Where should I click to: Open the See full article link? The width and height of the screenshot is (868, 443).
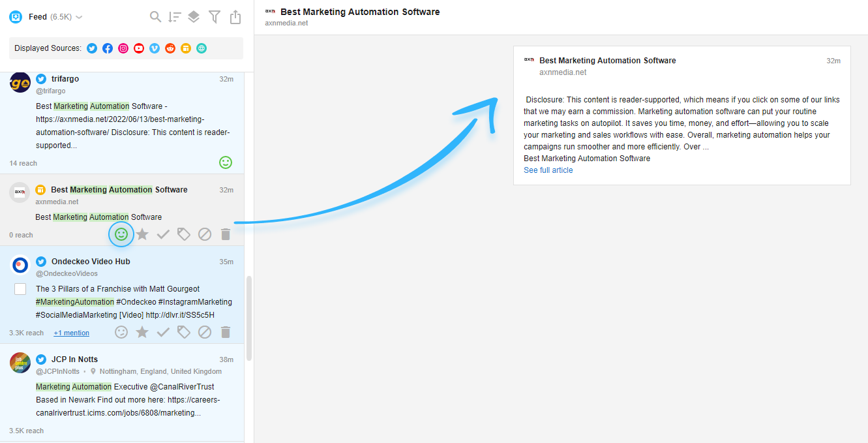point(548,170)
